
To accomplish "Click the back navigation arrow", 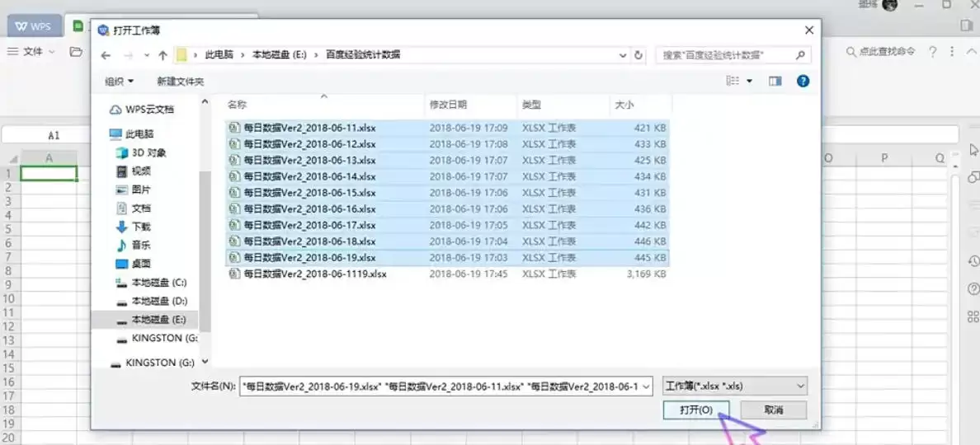I will coord(106,55).
